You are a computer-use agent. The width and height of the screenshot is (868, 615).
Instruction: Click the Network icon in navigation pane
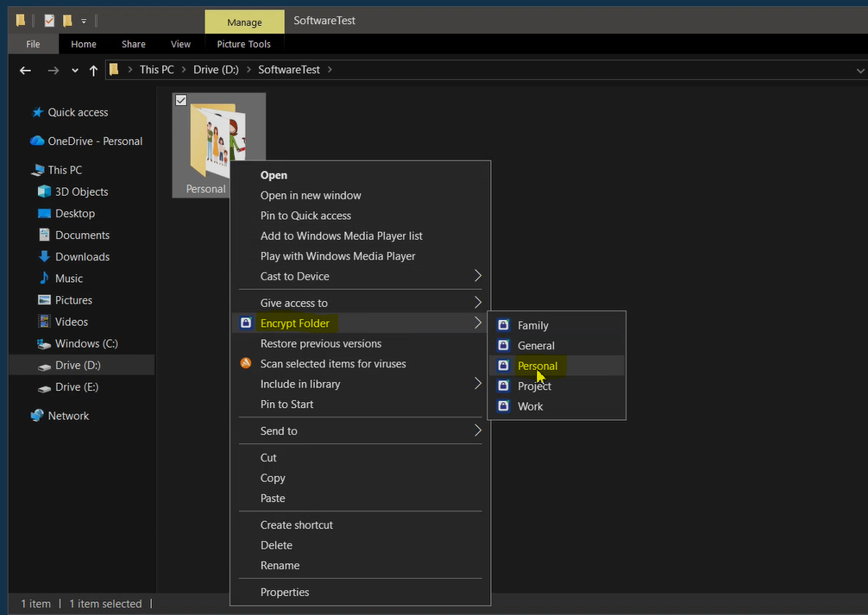point(37,416)
